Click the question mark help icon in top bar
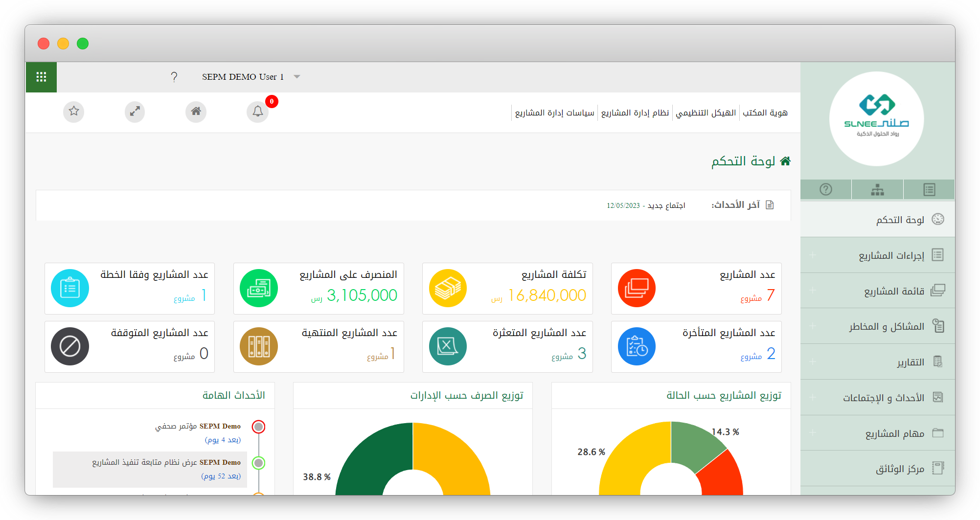 [x=174, y=77]
